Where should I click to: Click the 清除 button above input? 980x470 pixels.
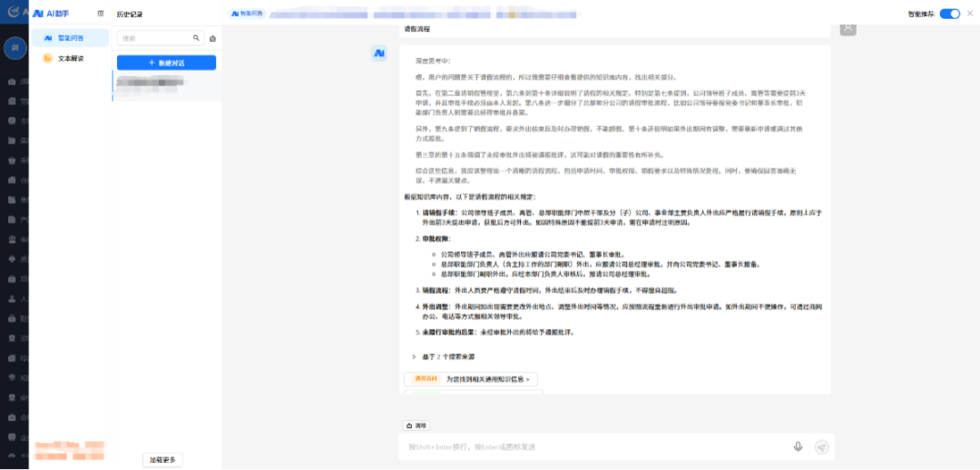tap(416, 425)
